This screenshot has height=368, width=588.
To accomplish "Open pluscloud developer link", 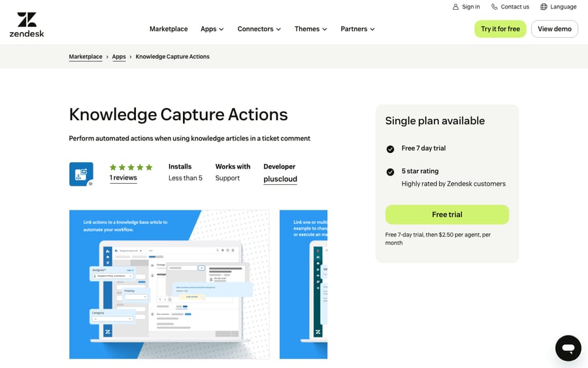I will pos(280,179).
